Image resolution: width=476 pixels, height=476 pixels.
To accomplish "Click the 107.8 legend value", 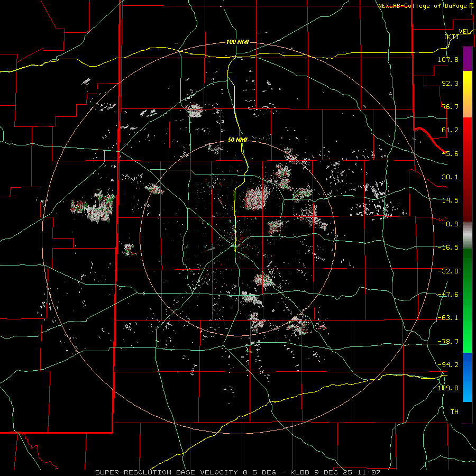I will [x=448, y=59].
